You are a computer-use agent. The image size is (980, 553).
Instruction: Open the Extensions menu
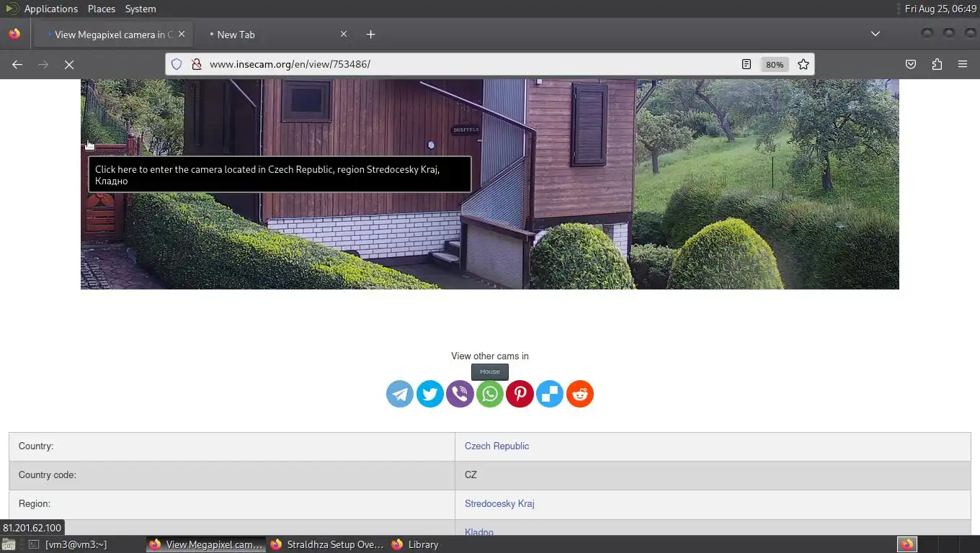coord(937,64)
